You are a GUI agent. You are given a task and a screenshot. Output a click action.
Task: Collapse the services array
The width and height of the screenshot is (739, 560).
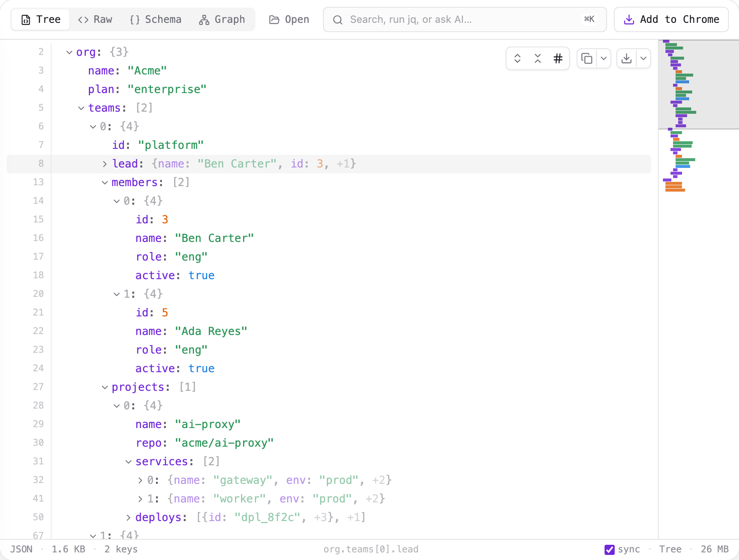click(129, 462)
